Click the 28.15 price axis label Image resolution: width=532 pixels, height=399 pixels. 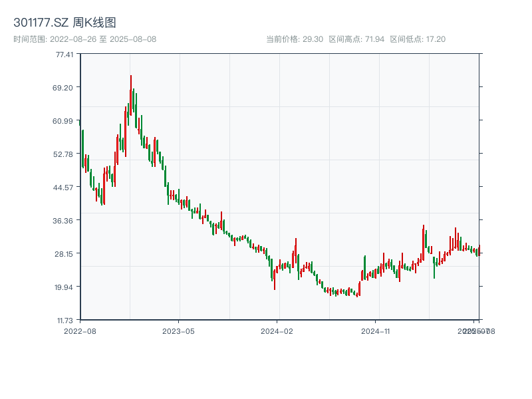click(63, 254)
